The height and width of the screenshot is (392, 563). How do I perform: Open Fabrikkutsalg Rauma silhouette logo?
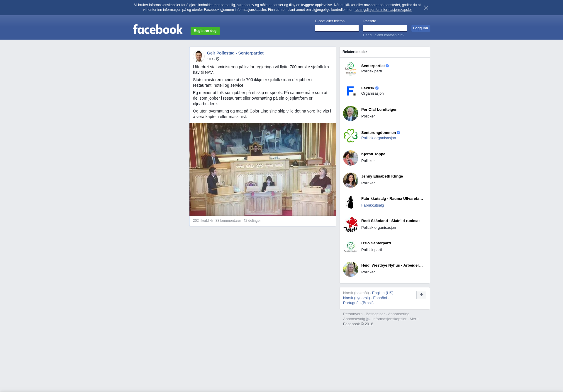[351, 202]
